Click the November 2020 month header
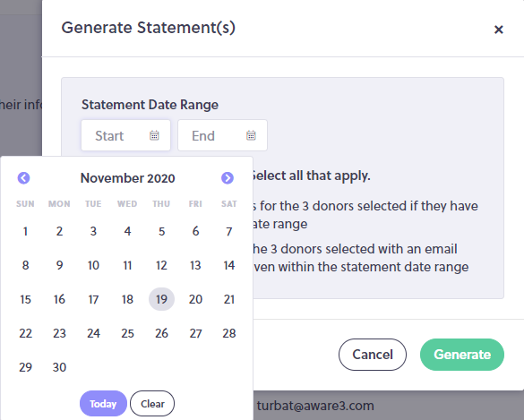The height and width of the screenshot is (420, 524). tap(128, 178)
